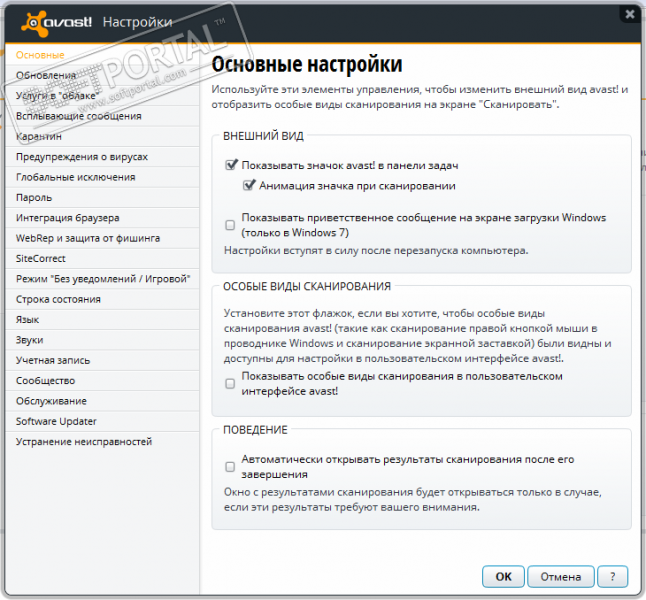The height and width of the screenshot is (600, 646).
Task: Click the 'Настройки' title text in header
Action: [137, 22]
